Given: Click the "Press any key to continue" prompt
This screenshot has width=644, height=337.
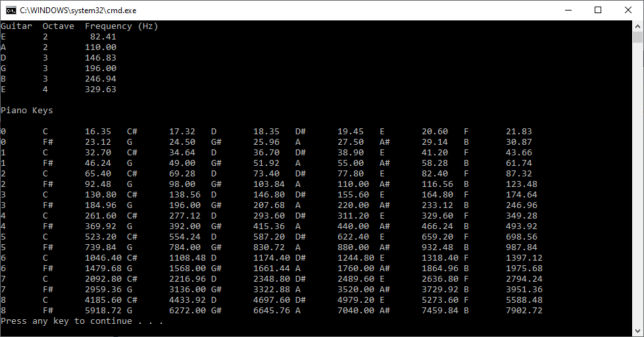Looking at the screenshot, I should (x=82, y=321).
